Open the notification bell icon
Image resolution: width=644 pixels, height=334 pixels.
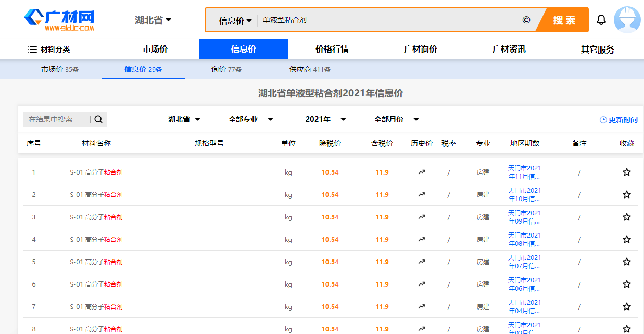coord(601,20)
